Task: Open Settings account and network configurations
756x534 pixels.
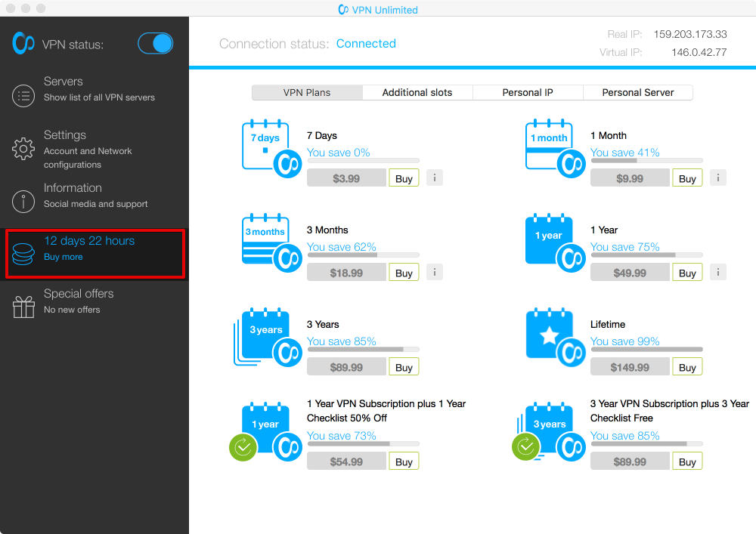Action: point(88,150)
